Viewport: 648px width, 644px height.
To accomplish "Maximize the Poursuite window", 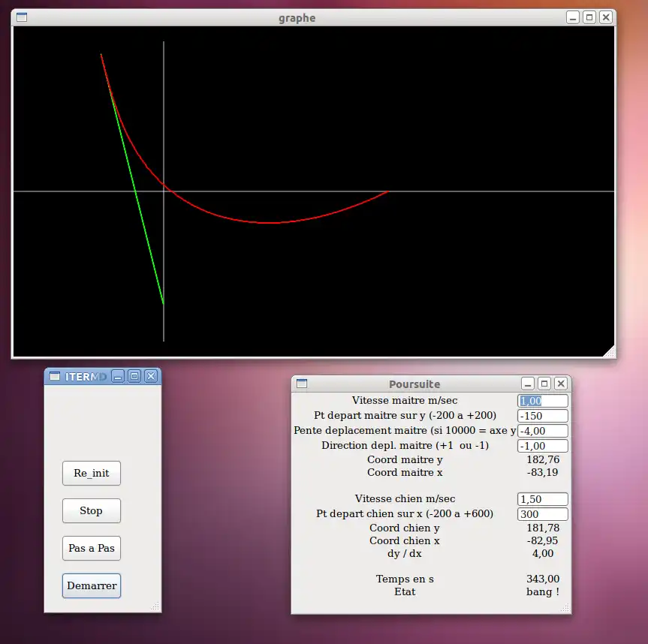I will [x=544, y=384].
